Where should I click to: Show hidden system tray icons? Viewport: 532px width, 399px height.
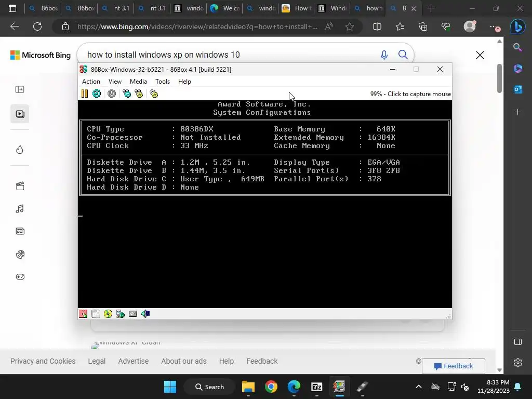[419, 387]
